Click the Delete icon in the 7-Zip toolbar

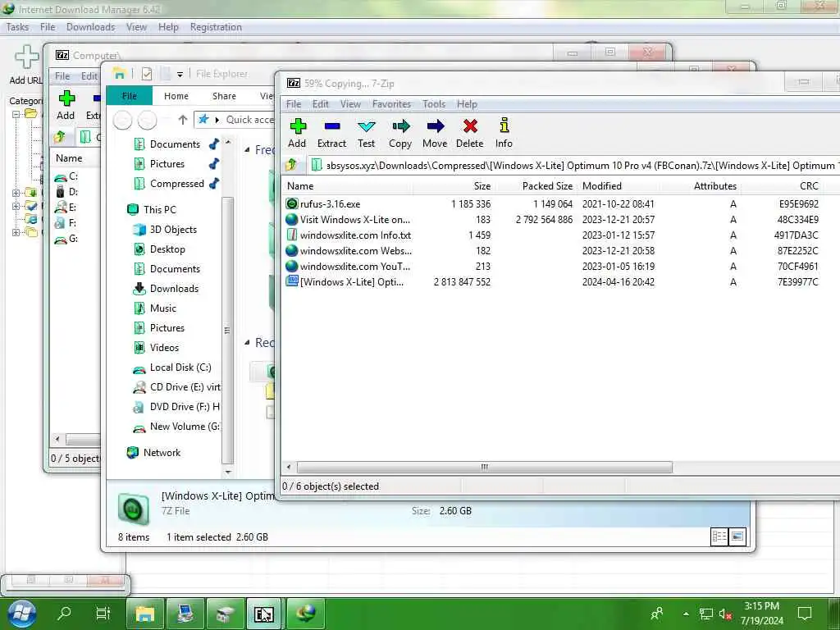coord(470,126)
